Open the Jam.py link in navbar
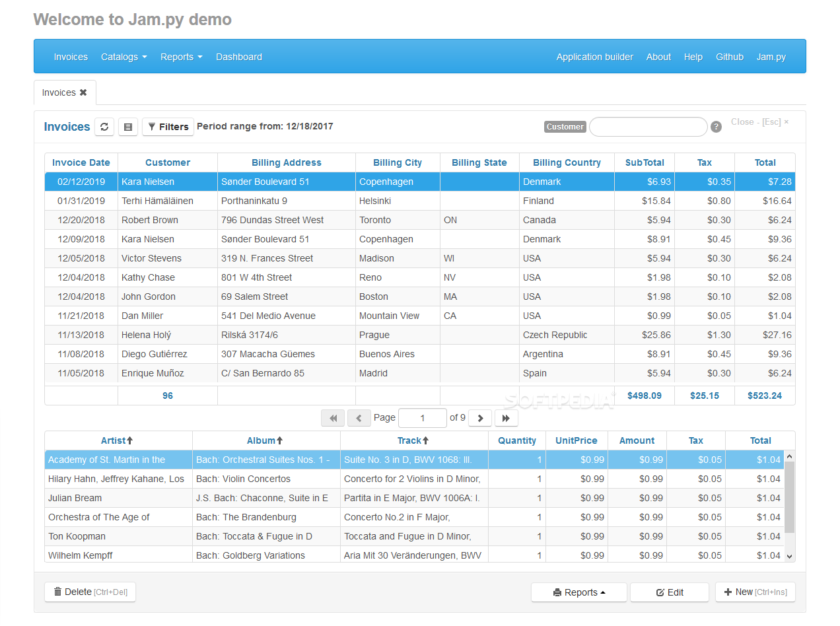 771,57
